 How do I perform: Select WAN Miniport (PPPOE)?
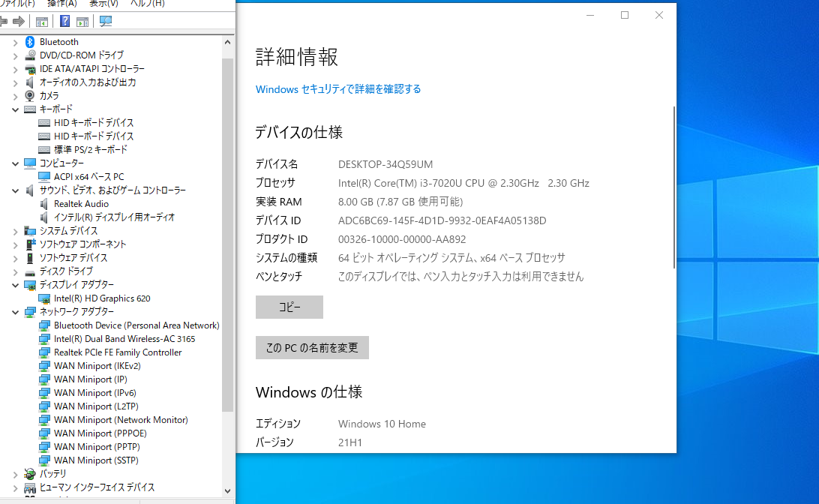click(100, 433)
